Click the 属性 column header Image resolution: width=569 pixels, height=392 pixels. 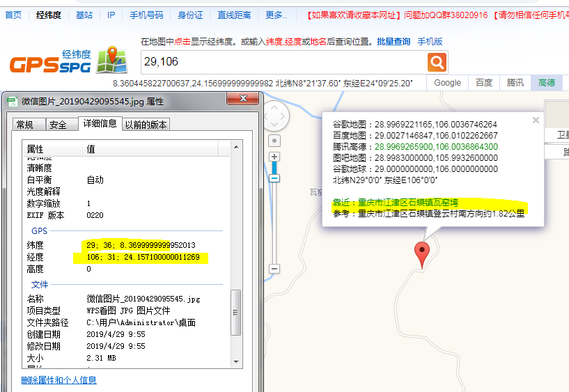(53, 149)
